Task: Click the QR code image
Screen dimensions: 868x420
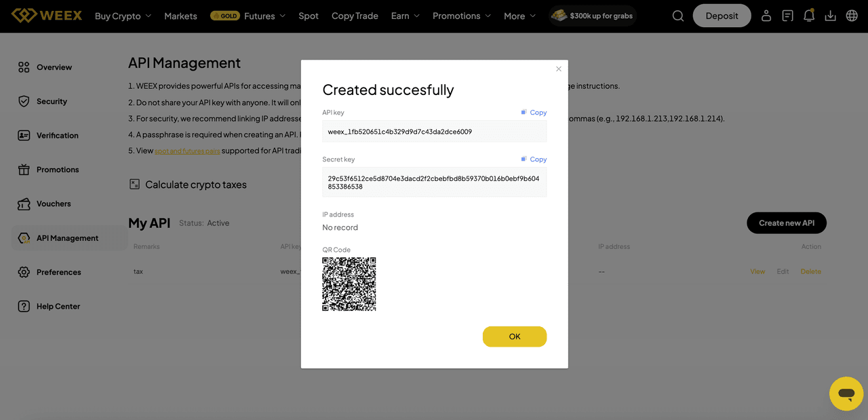Action: point(349,284)
